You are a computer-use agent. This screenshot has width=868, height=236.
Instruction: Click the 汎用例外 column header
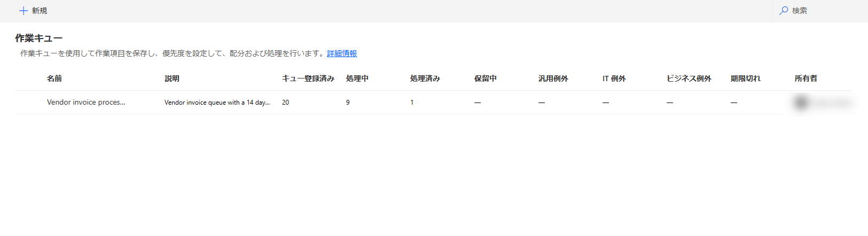553,78
